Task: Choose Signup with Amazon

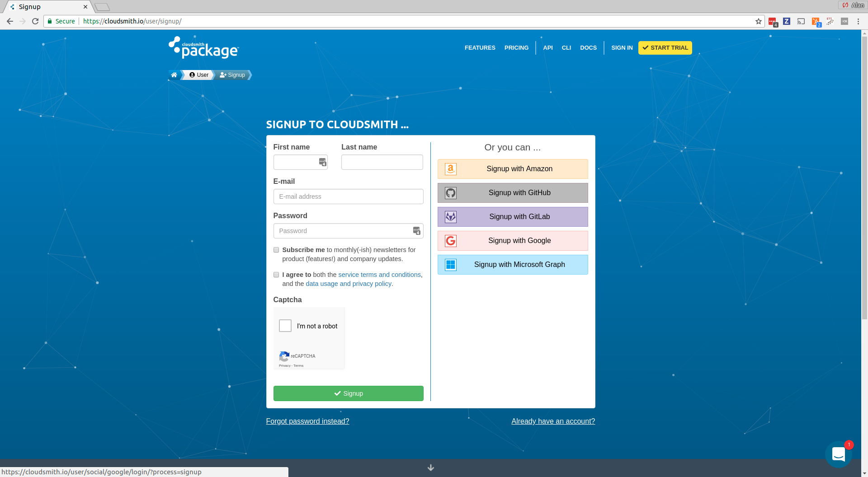Action: (513, 169)
